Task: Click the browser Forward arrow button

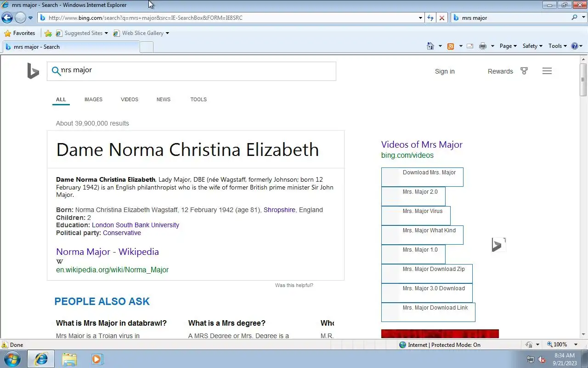Action: coord(20,18)
